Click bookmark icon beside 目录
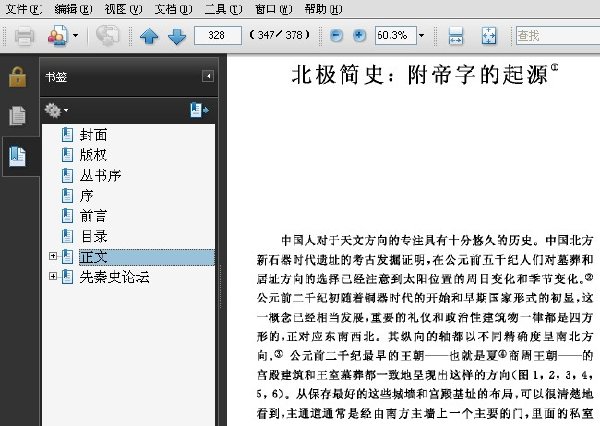 click(67, 236)
